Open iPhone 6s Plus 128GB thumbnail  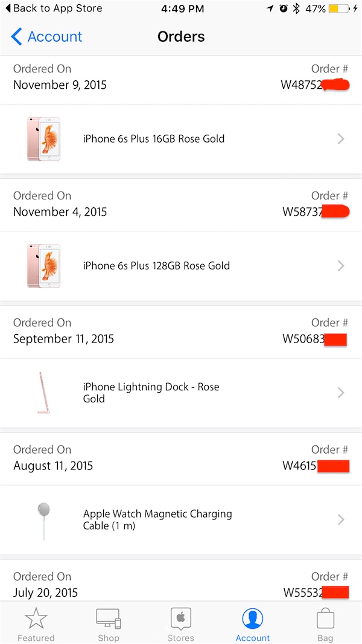[43, 266]
